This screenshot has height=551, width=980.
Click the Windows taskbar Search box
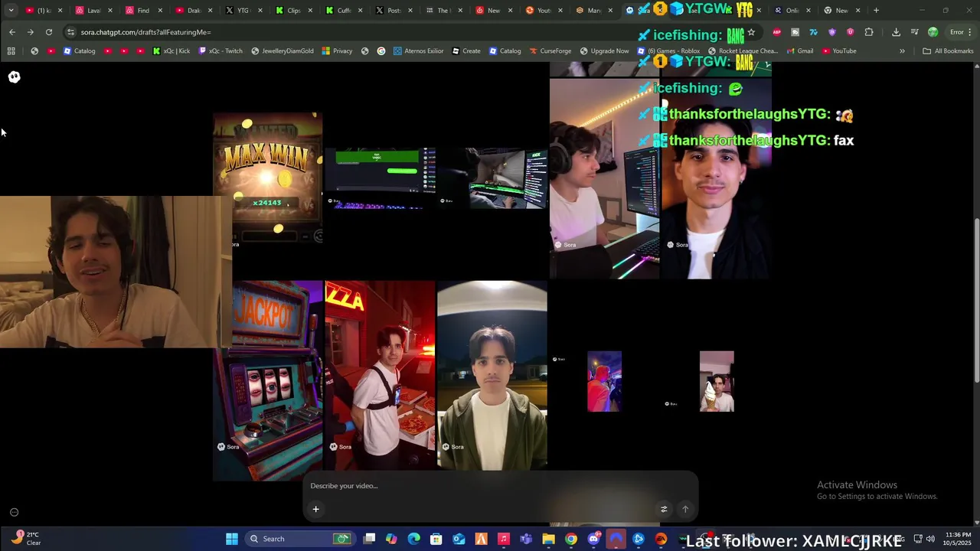click(299, 539)
